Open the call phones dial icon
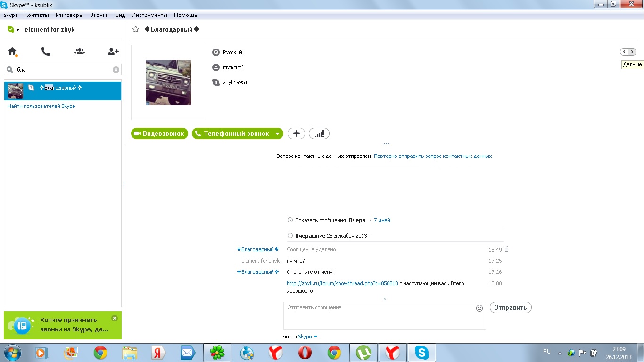The image size is (644, 362). point(46,51)
